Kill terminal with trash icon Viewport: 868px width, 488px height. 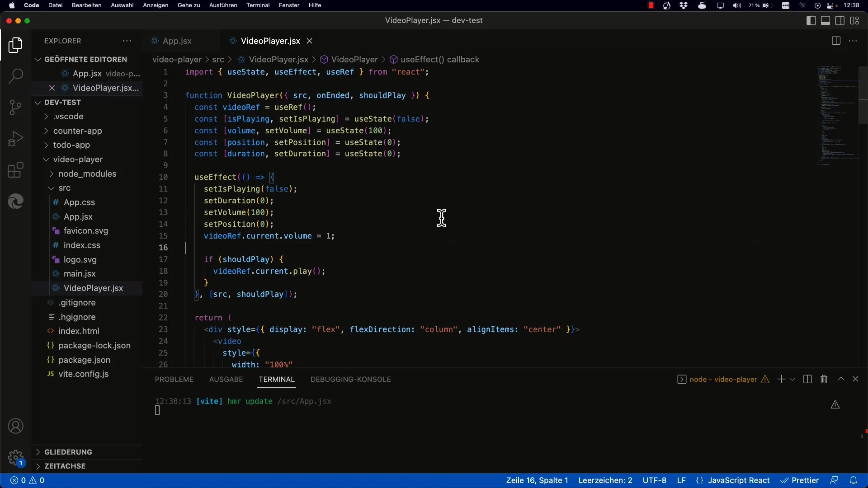[824, 379]
